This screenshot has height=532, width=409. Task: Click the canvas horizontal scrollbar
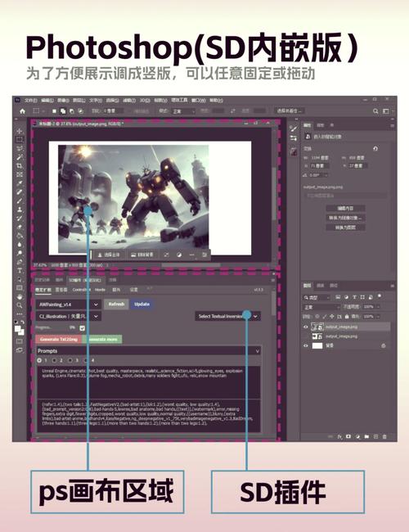(191, 265)
